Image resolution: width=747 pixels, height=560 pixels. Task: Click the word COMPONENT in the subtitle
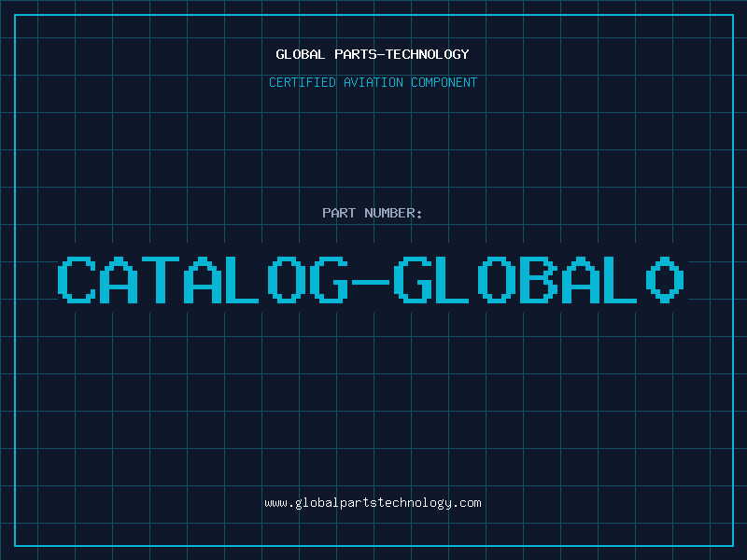click(x=444, y=82)
